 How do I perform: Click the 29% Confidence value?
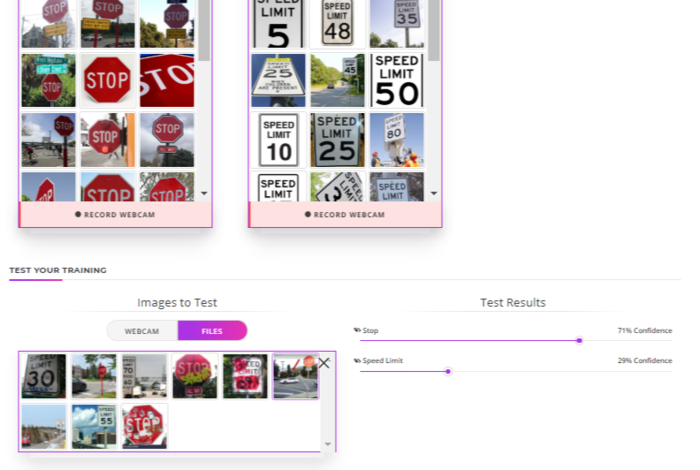coord(645,361)
